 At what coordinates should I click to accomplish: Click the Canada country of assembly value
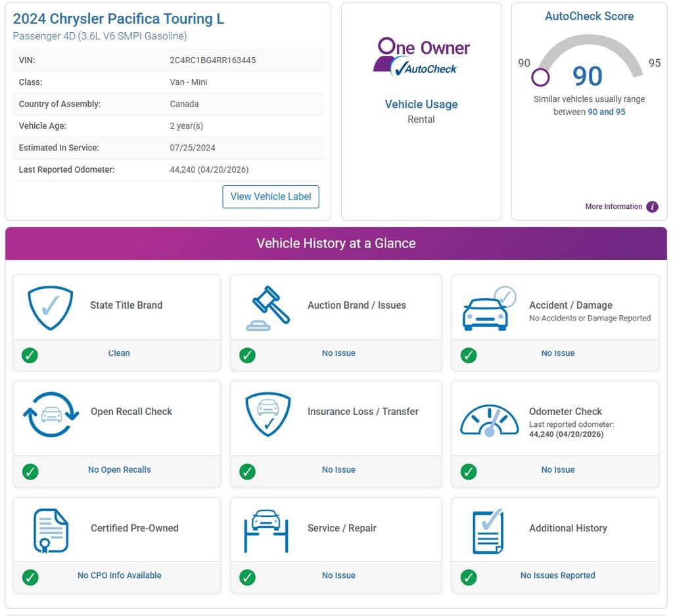coord(184,104)
